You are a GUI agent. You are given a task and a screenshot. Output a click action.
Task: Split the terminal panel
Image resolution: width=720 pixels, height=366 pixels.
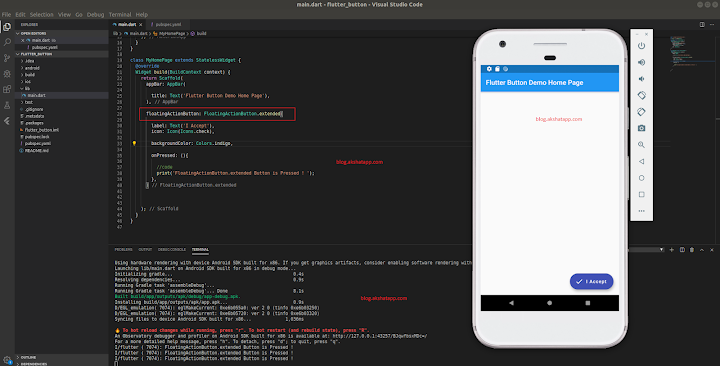pos(682,250)
